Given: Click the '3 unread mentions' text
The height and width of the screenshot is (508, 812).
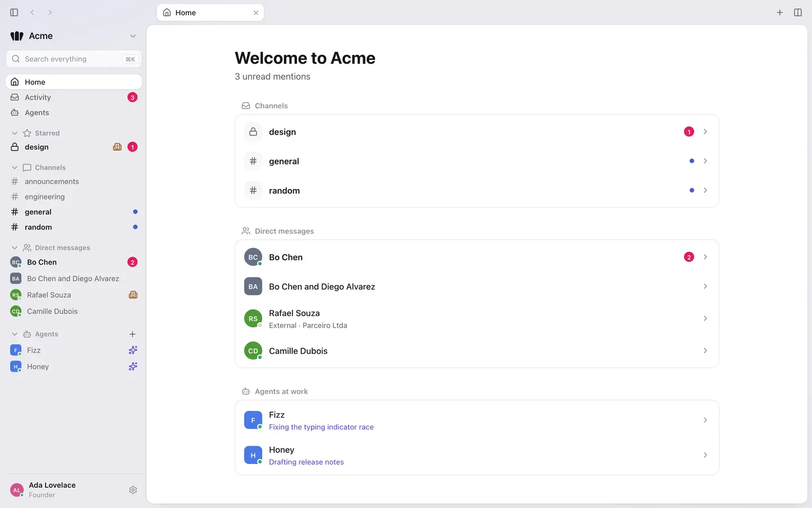Looking at the screenshot, I should point(272,77).
